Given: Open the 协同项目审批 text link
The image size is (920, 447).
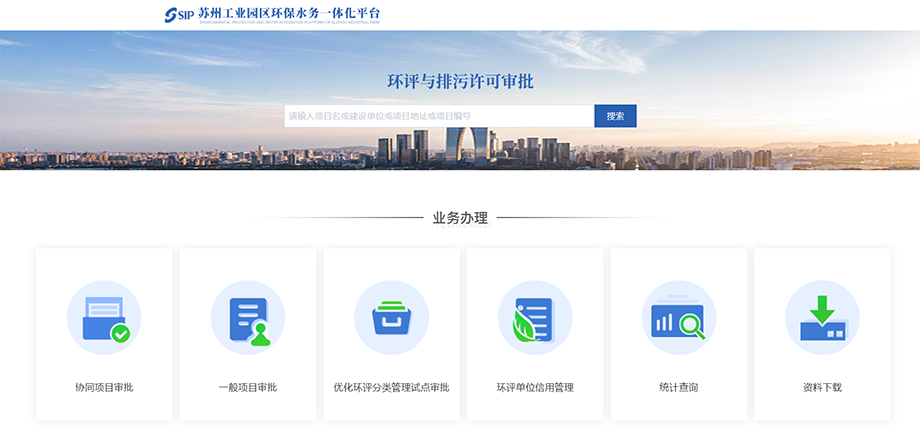Looking at the screenshot, I should 104,387.
